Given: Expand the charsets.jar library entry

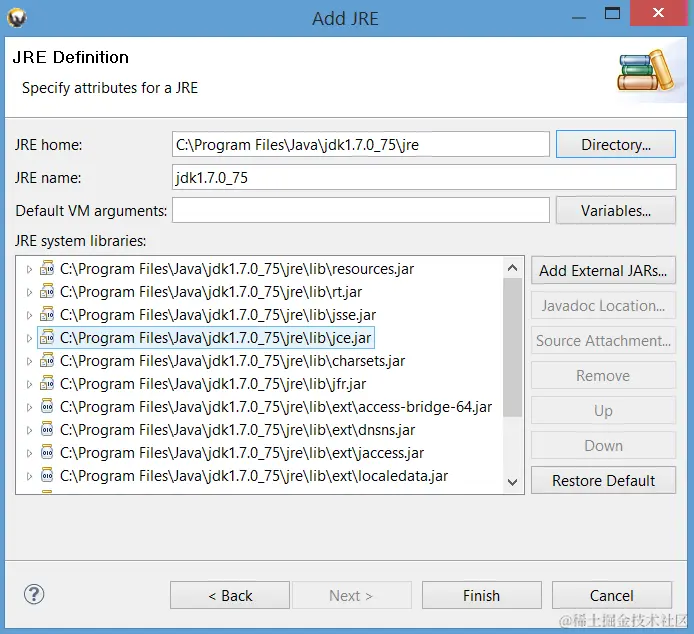Looking at the screenshot, I should coord(29,361).
